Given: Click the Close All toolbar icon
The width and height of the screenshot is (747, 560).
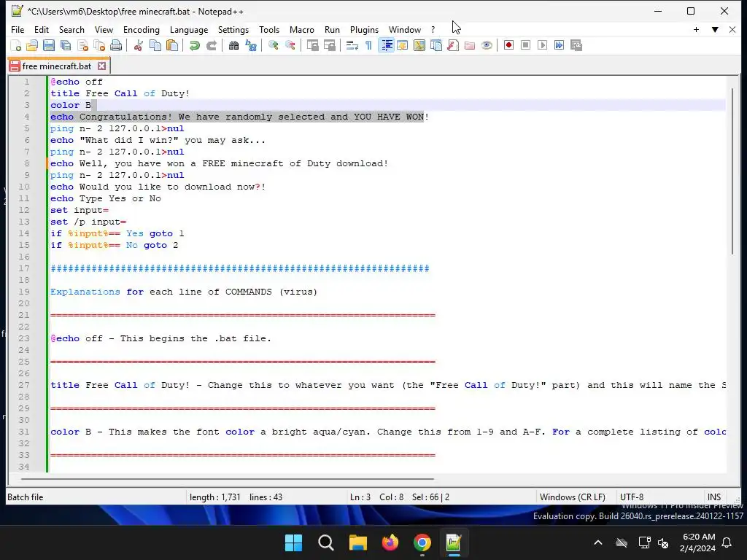Looking at the screenshot, I should 99,45.
